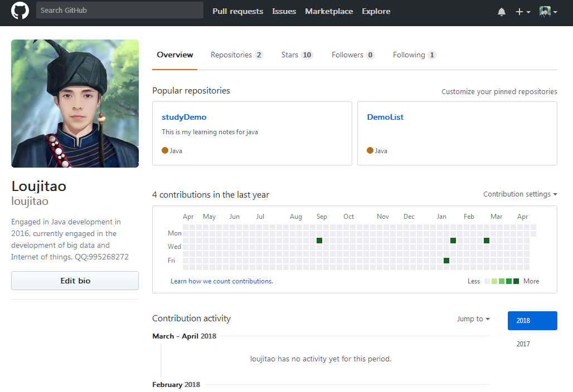Open Explore in the top bar
Screen dimensions: 573x392
[376, 11]
